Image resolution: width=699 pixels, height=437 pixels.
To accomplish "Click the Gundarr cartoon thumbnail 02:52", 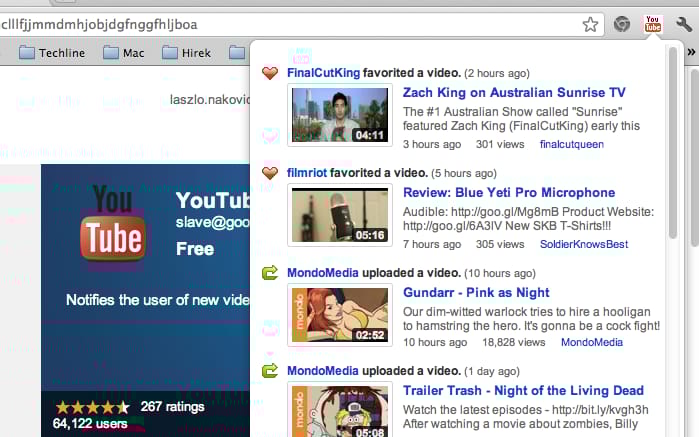I will [340, 315].
